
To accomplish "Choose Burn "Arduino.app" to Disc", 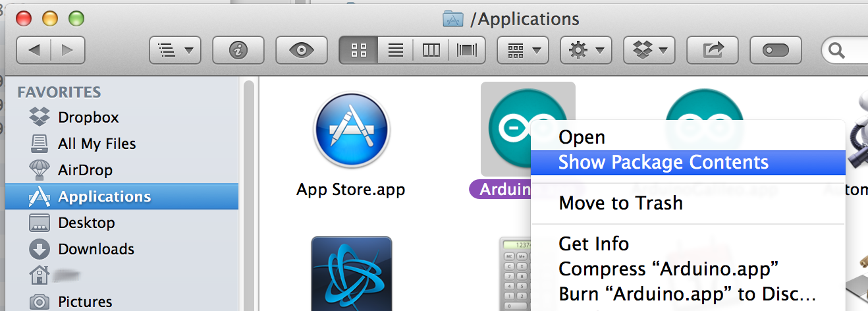I will (x=688, y=294).
